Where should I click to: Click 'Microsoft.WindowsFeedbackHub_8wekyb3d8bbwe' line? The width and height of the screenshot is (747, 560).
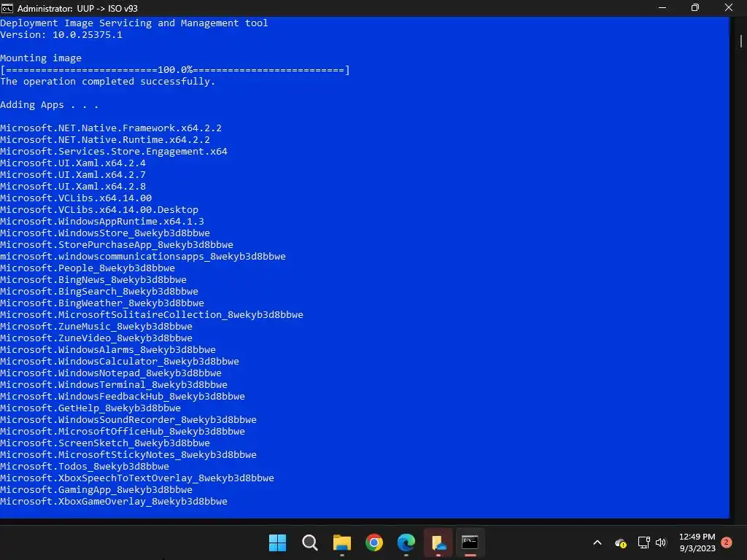(x=123, y=397)
